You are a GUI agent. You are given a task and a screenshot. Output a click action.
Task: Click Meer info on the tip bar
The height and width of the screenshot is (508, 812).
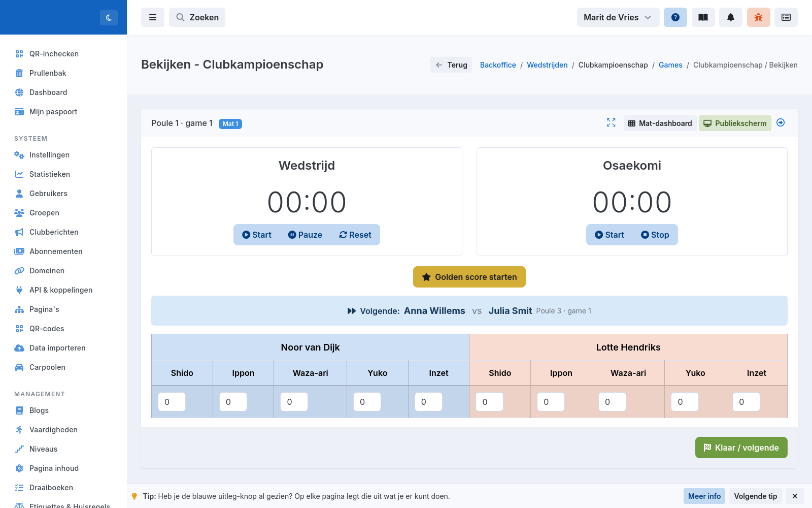coord(704,496)
